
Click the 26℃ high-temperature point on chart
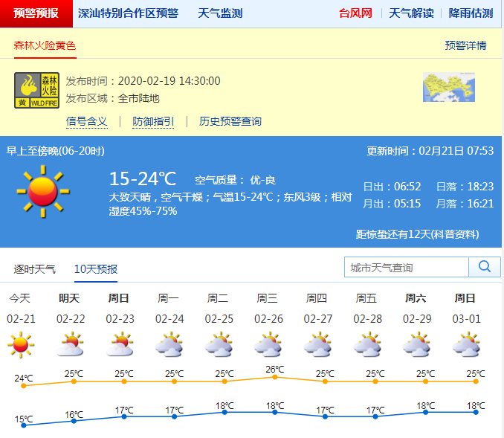274,377
